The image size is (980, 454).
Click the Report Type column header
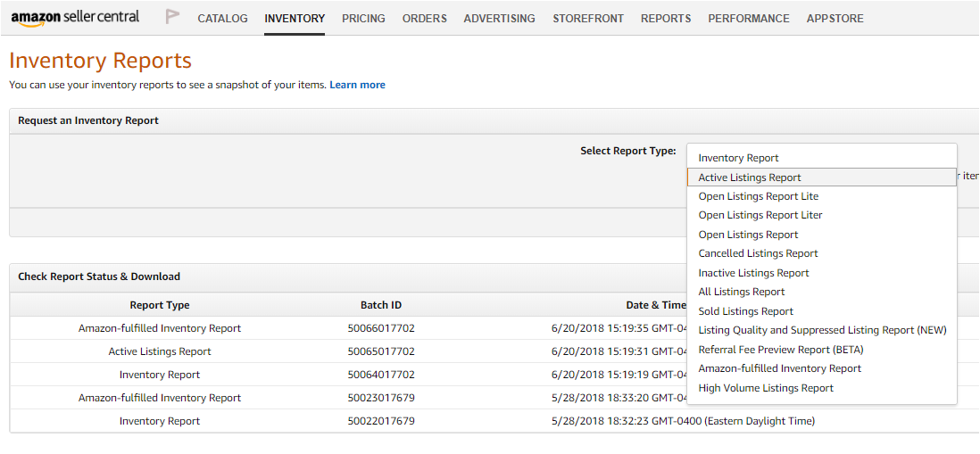(x=160, y=305)
